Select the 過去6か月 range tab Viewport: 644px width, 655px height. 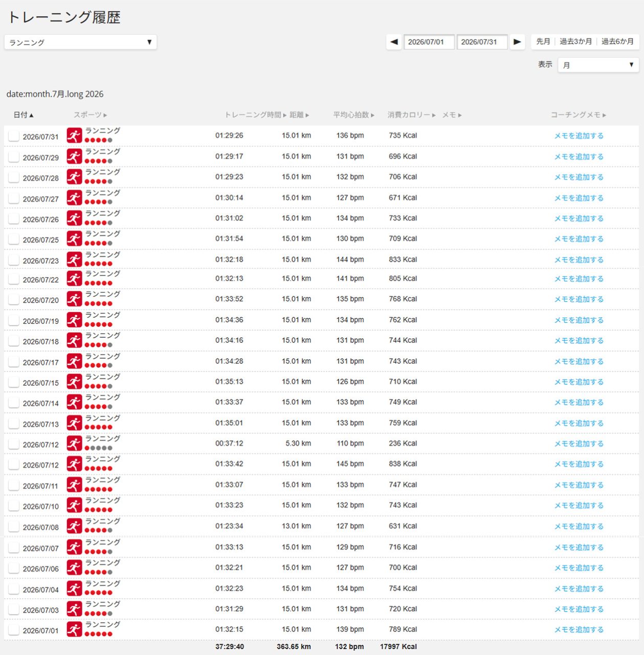[617, 41]
